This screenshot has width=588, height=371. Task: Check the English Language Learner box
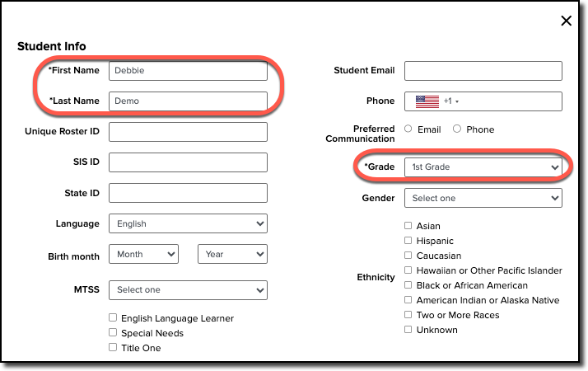tap(113, 318)
